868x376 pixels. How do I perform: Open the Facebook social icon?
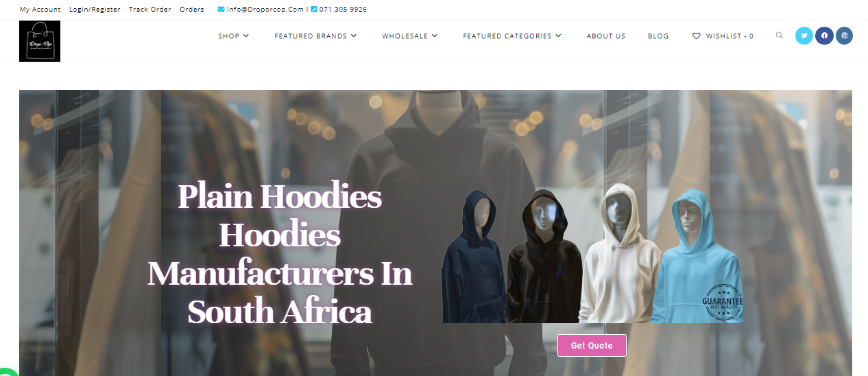click(x=824, y=36)
